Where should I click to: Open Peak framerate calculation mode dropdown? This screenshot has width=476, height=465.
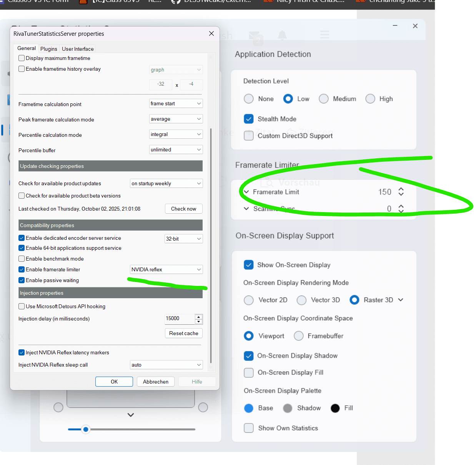tap(176, 119)
